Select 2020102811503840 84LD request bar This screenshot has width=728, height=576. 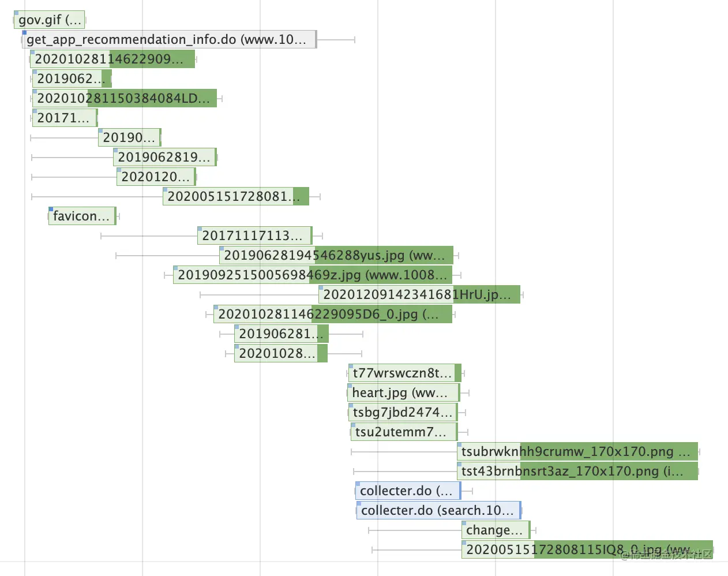pos(125,98)
